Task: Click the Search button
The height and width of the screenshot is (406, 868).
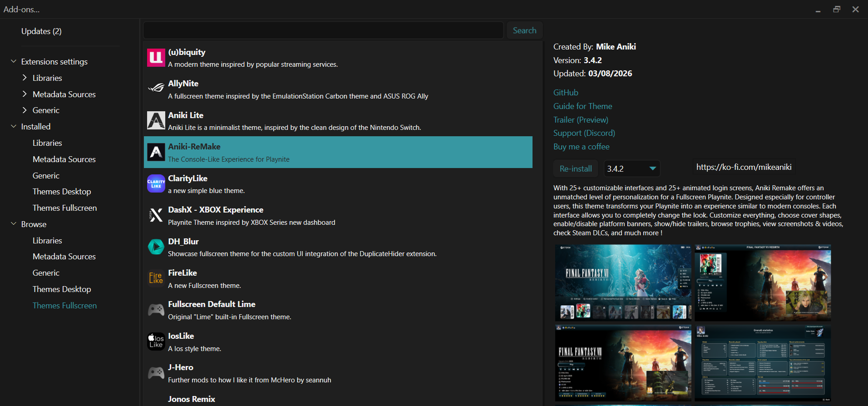Action: tap(524, 30)
